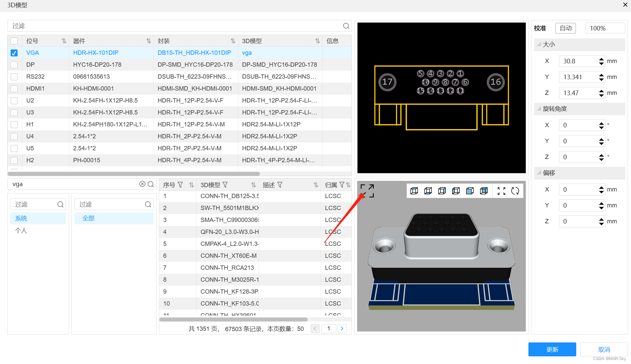Go to next page with pagination arrow
Screen dimensions: 631x364
pos(342,328)
